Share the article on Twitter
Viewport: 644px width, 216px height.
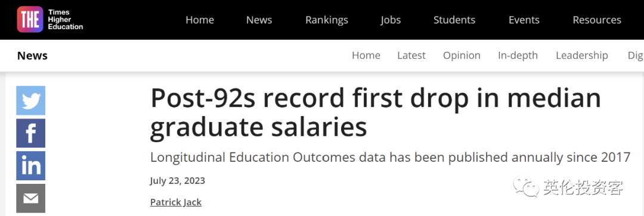click(31, 101)
